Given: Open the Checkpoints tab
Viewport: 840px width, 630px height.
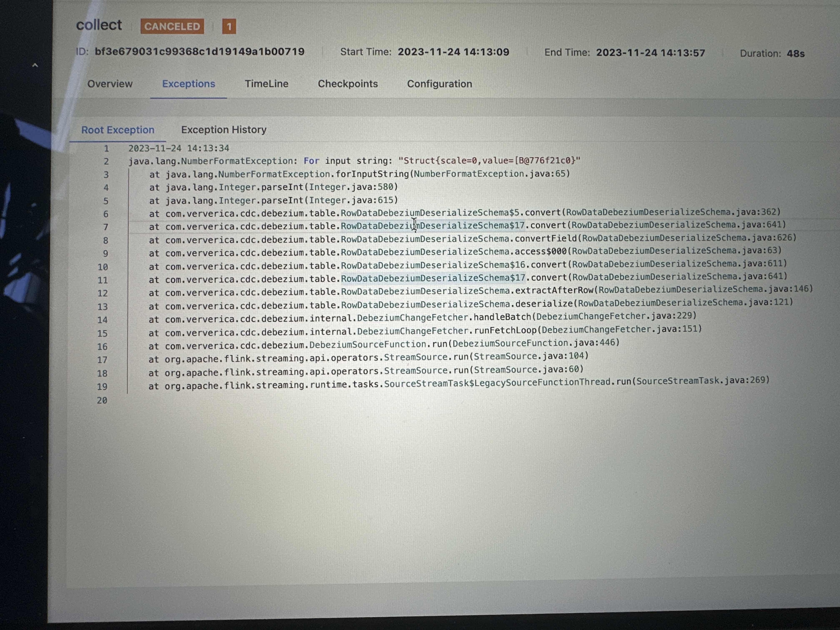Looking at the screenshot, I should click(x=347, y=84).
